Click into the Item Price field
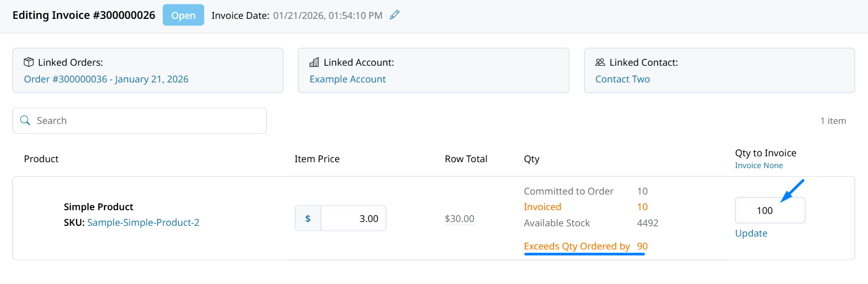Viewport: 868px width, 284px height. [353, 218]
